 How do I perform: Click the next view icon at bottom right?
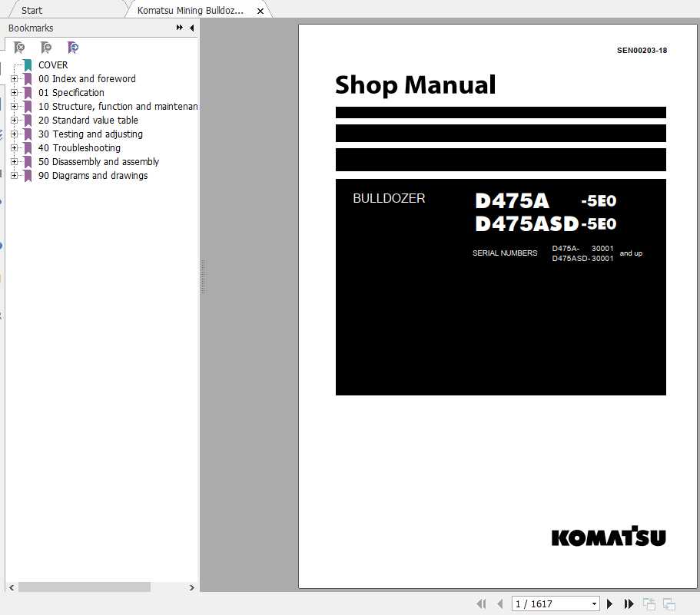coord(669,603)
